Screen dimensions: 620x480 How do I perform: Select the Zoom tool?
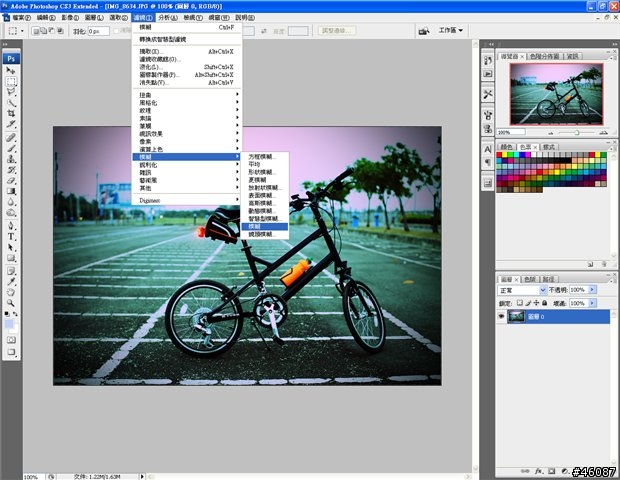pyautogui.click(x=11, y=303)
